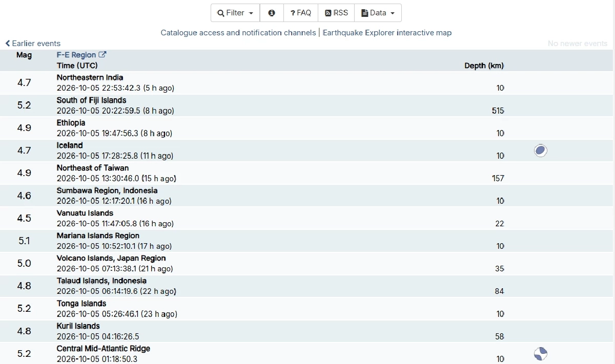615x364 pixels.
Task: Click magnitude 4.6 of Sumbawa Region event
Action: (x=24, y=195)
